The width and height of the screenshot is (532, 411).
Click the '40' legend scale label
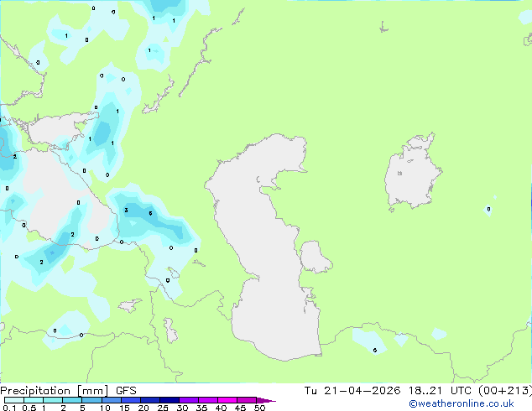tap(221, 408)
